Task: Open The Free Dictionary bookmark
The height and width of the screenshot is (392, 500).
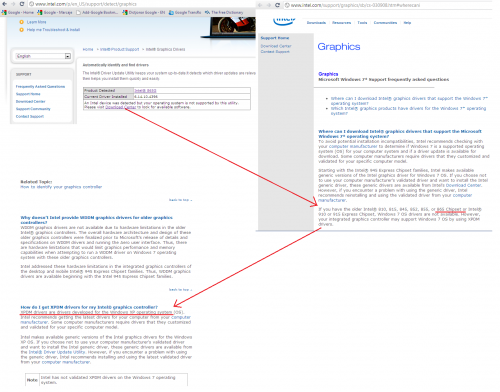Action: [x=224, y=12]
